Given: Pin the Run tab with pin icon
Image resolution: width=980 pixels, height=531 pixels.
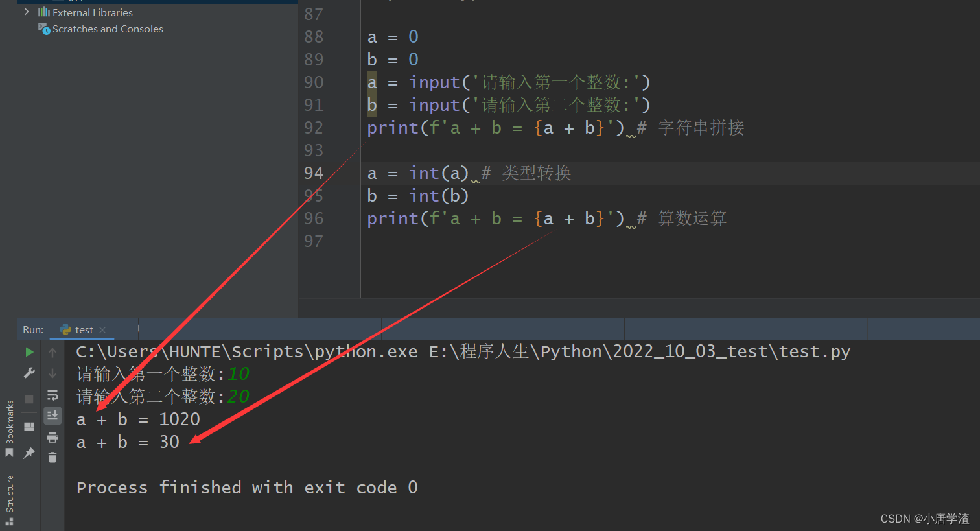Looking at the screenshot, I should pos(29,453).
